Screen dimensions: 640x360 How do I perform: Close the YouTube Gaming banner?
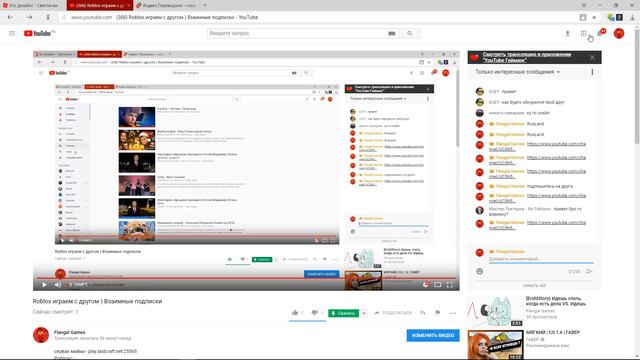pyautogui.click(x=592, y=58)
